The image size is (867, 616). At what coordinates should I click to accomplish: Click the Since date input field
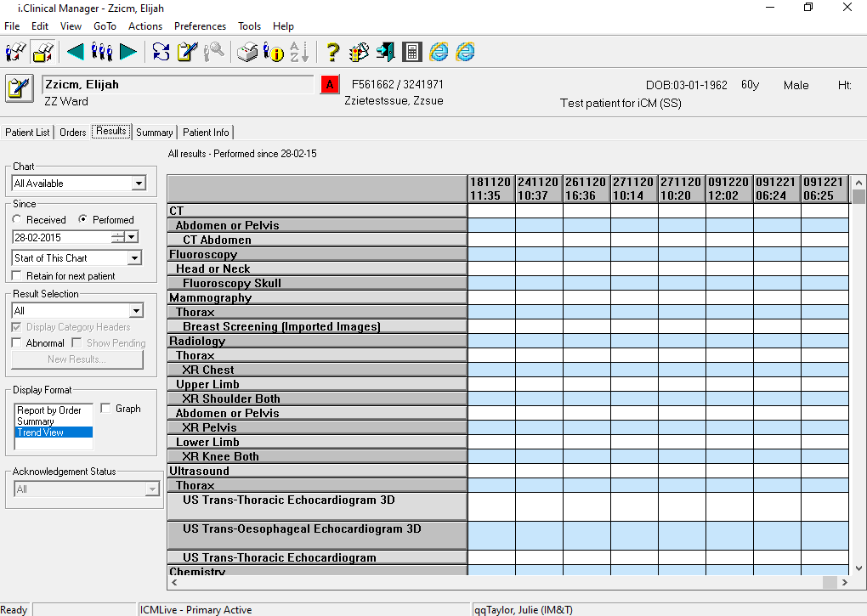tap(61, 237)
